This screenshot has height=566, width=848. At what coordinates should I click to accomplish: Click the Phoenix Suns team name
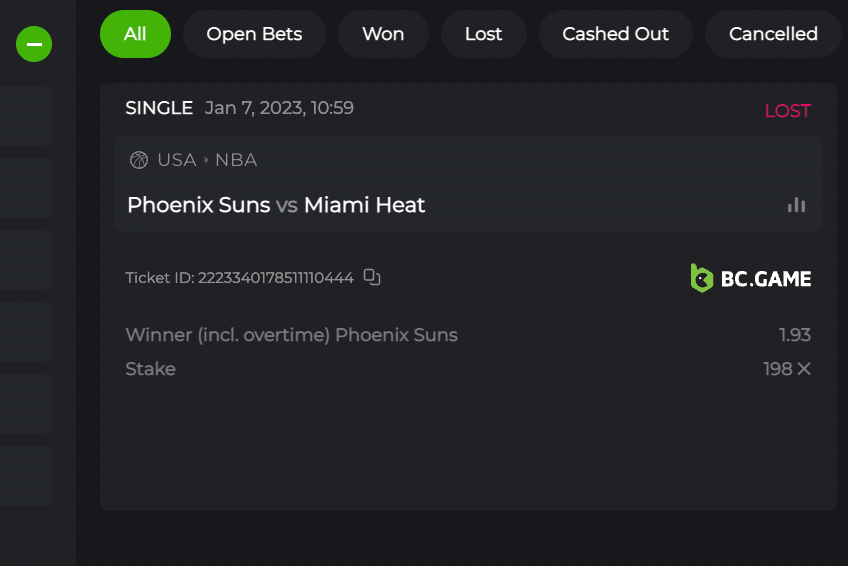pyautogui.click(x=199, y=205)
